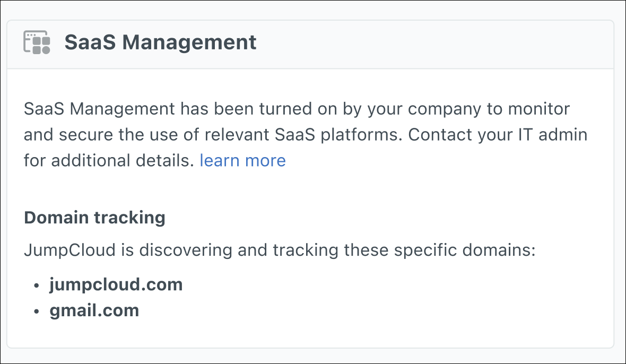The image size is (626, 364).
Task: Click the text "for additional details."
Action: click(109, 160)
